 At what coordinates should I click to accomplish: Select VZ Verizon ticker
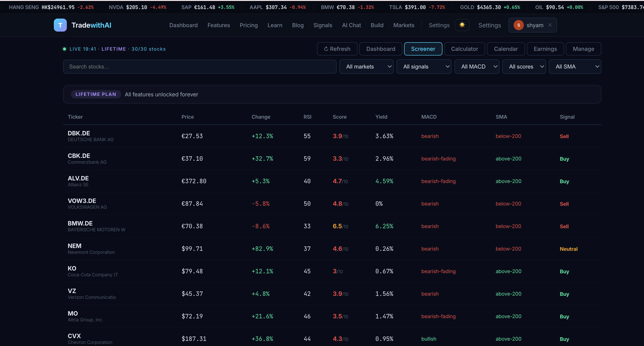pos(72,291)
